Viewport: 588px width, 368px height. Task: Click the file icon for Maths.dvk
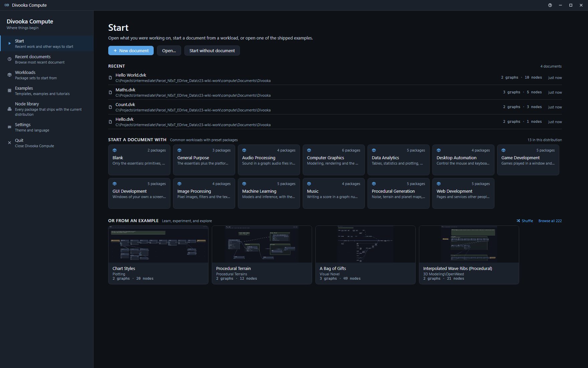tap(110, 92)
